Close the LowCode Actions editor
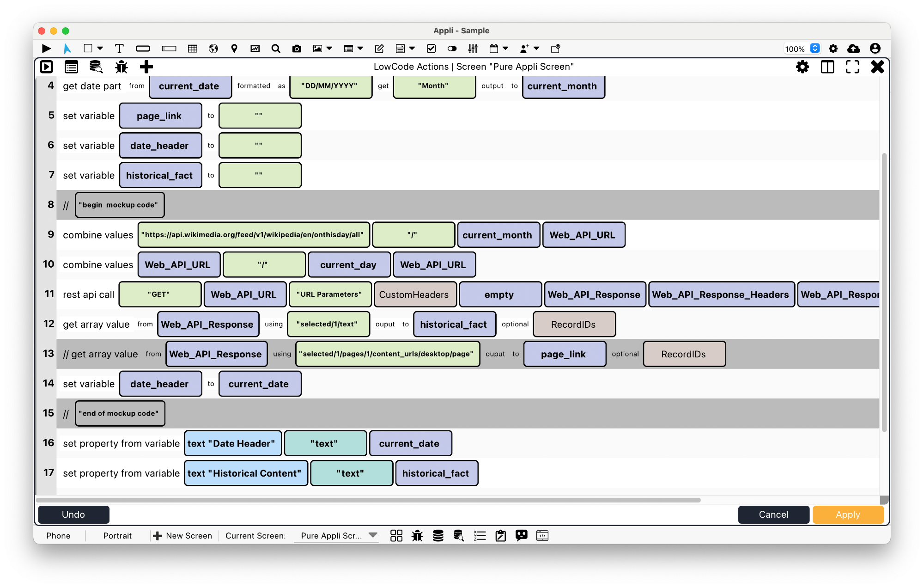This screenshot has width=924, height=588. pyautogui.click(x=877, y=67)
